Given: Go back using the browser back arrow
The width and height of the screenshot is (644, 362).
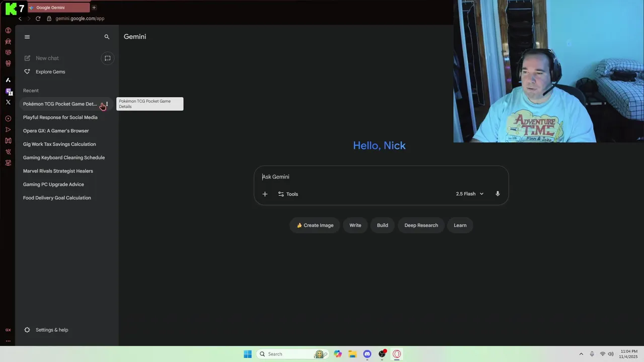Looking at the screenshot, I should point(20,19).
